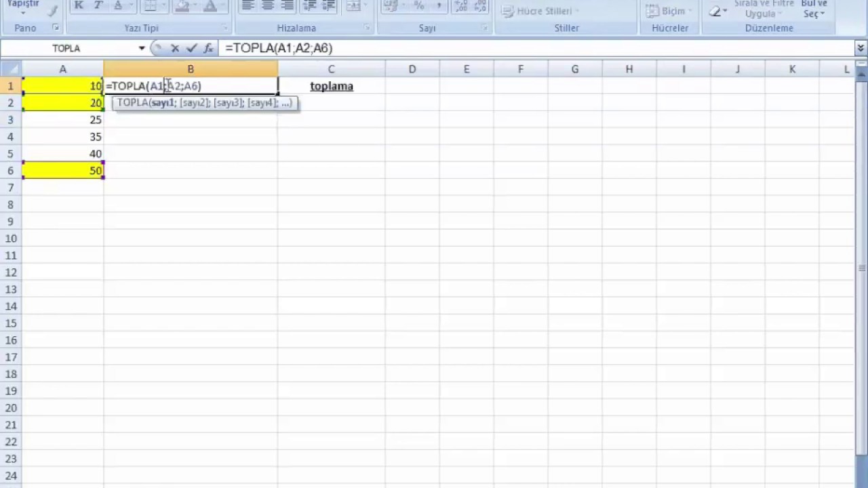Select cell A4 with value 35
The height and width of the screenshot is (488, 868).
(x=63, y=137)
